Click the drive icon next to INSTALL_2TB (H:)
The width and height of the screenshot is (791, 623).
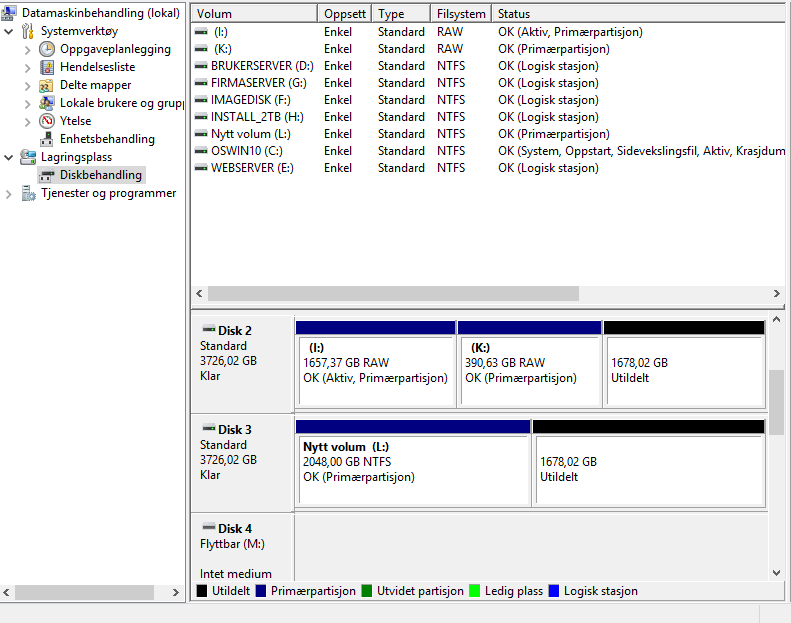click(x=201, y=117)
